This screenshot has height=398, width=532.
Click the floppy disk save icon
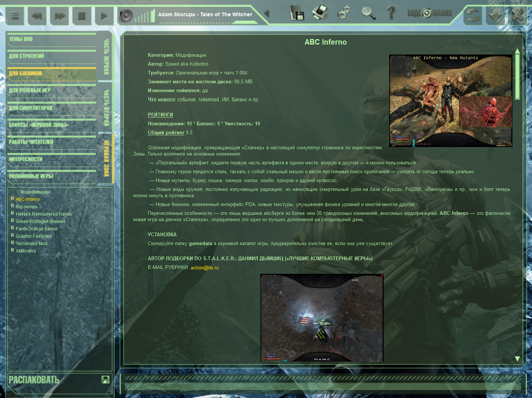(x=297, y=13)
